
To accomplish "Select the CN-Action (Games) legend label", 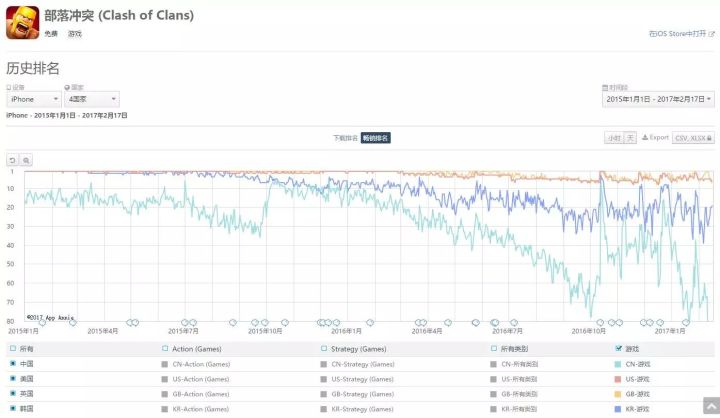I will [x=201, y=364].
